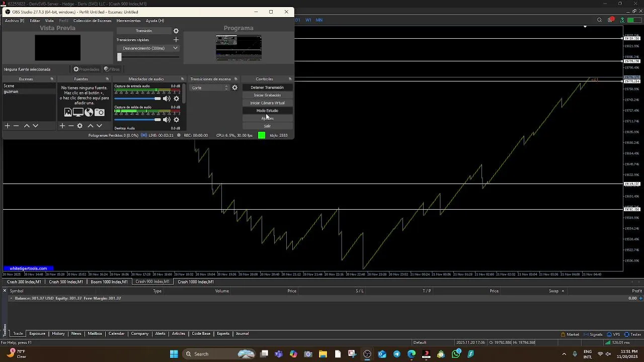Open WhatsApp from the taskbar

click(456, 354)
